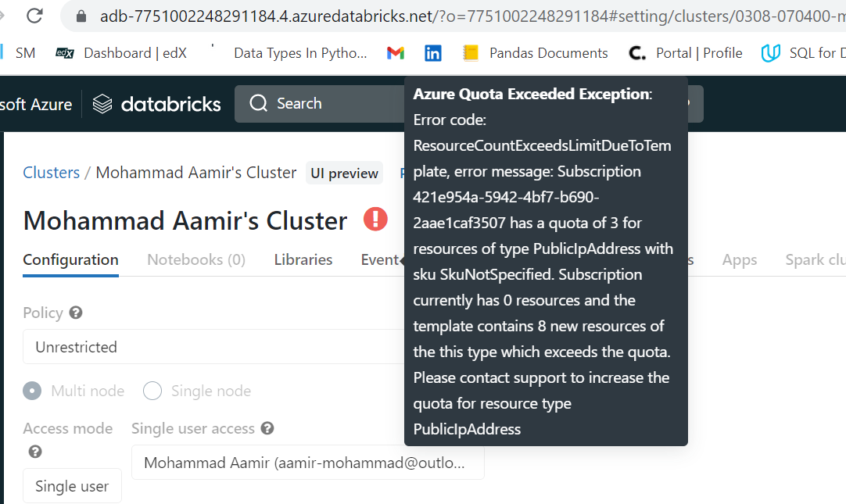846x504 pixels.
Task: Click the red cluster error alert icon
Action: point(375,220)
